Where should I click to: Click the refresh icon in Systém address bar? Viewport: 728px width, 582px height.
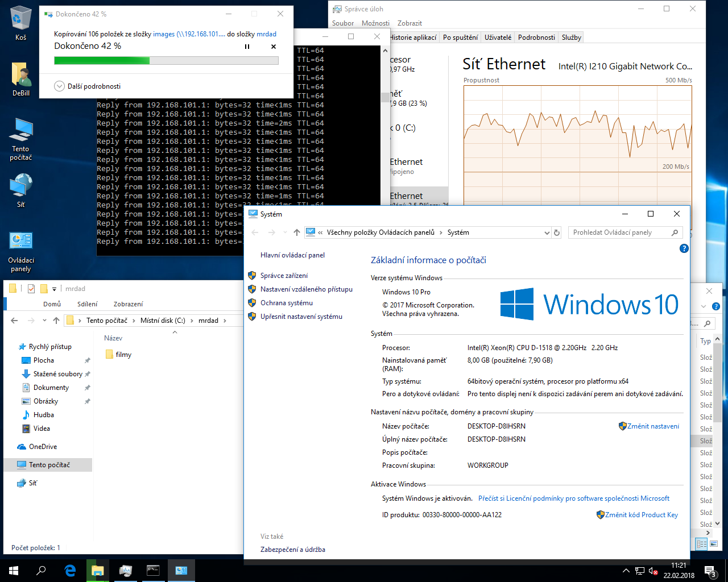point(557,232)
